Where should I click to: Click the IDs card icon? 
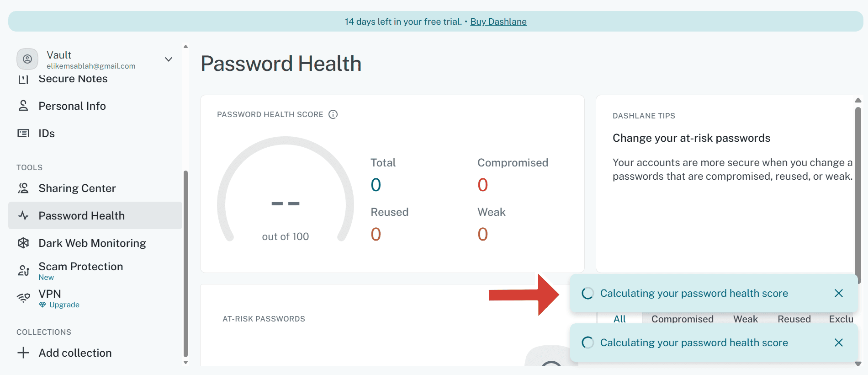click(x=23, y=134)
